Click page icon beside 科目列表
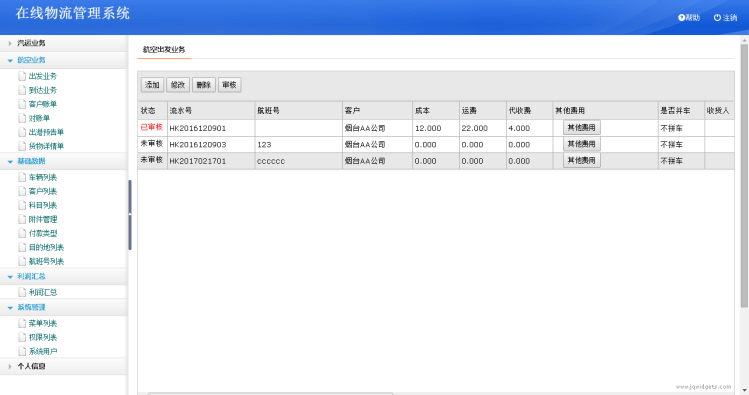Image resolution: width=749 pixels, height=395 pixels. pos(22,205)
